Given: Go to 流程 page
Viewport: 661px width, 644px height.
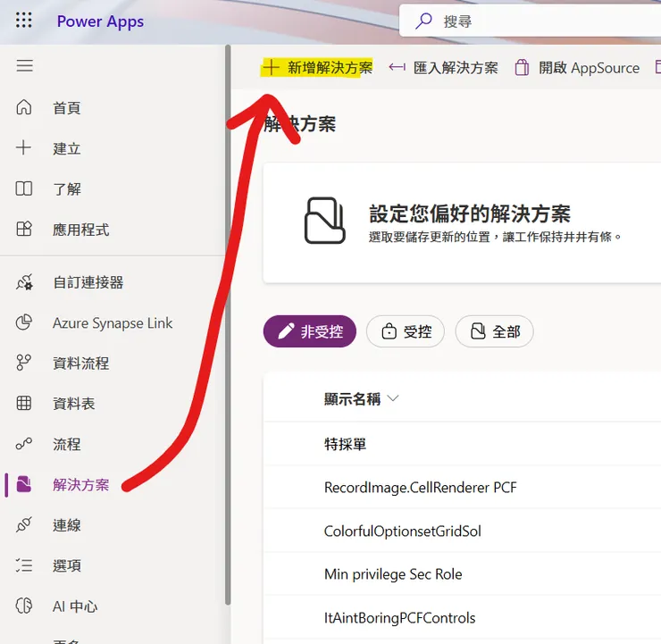Looking at the screenshot, I should point(67,444).
